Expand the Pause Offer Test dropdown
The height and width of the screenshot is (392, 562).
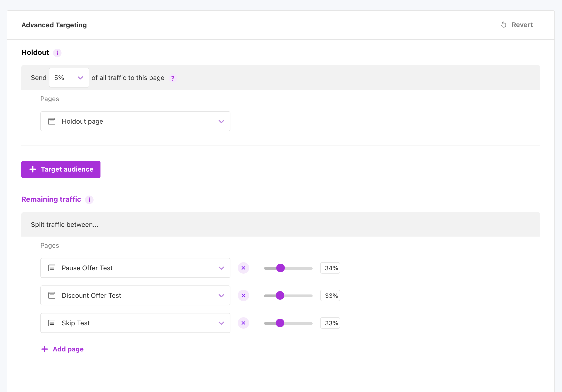coord(135,268)
